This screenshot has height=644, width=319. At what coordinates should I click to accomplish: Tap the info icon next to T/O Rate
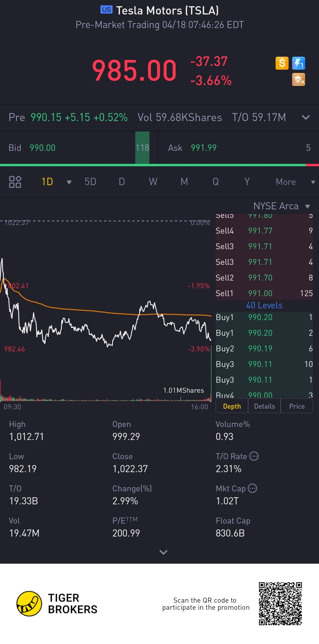click(254, 456)
